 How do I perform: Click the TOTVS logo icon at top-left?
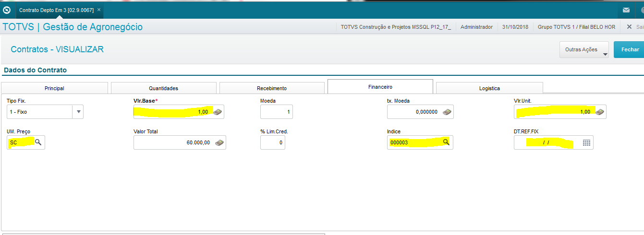(x=7, y=10)
